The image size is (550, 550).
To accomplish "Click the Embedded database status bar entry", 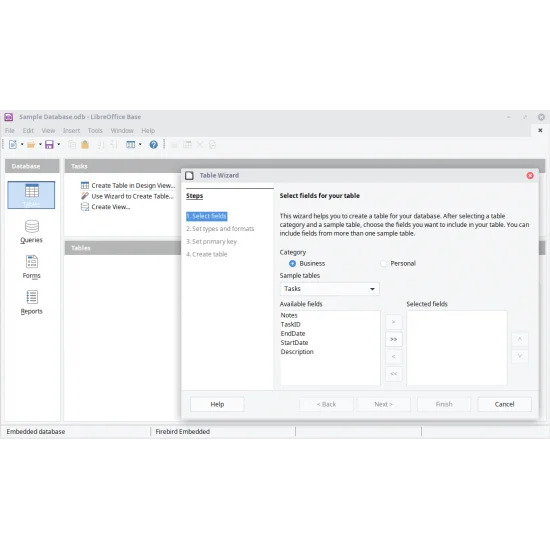I will click(36, 431).
